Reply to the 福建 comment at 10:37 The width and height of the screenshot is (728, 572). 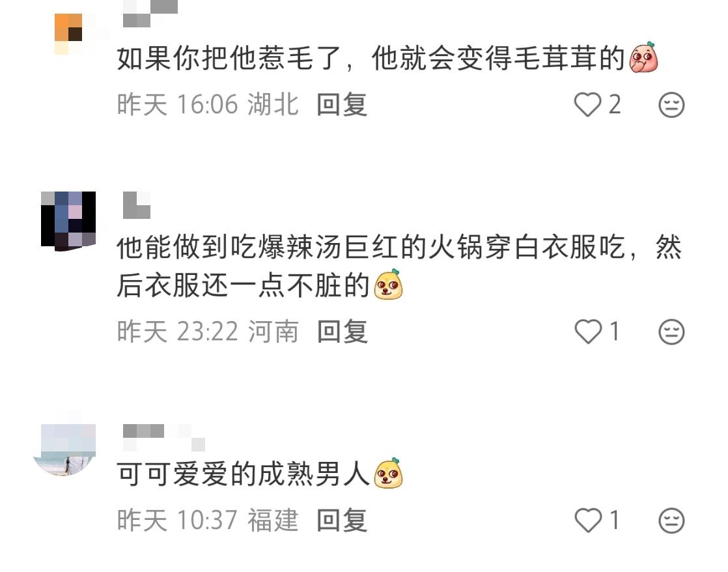[342, 520]
